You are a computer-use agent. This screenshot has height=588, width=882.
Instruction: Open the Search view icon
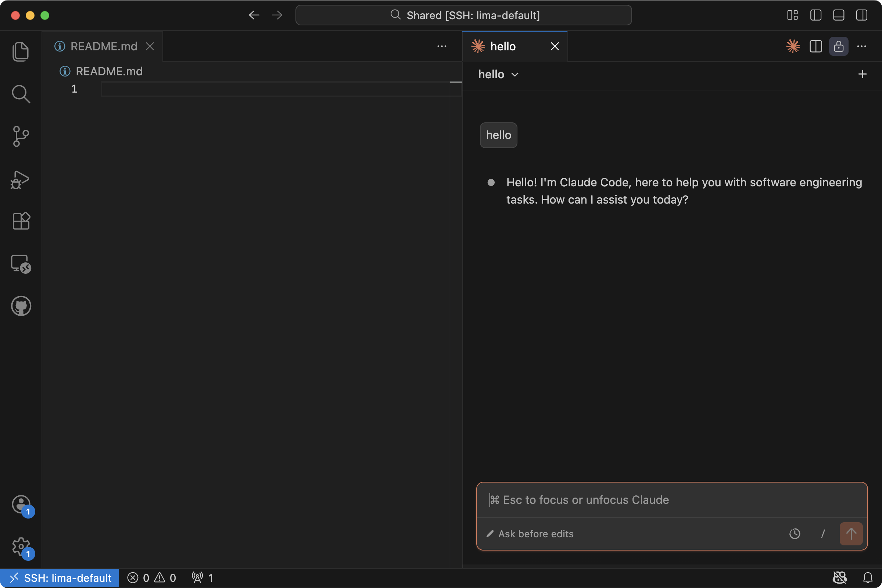click(21, 94)
